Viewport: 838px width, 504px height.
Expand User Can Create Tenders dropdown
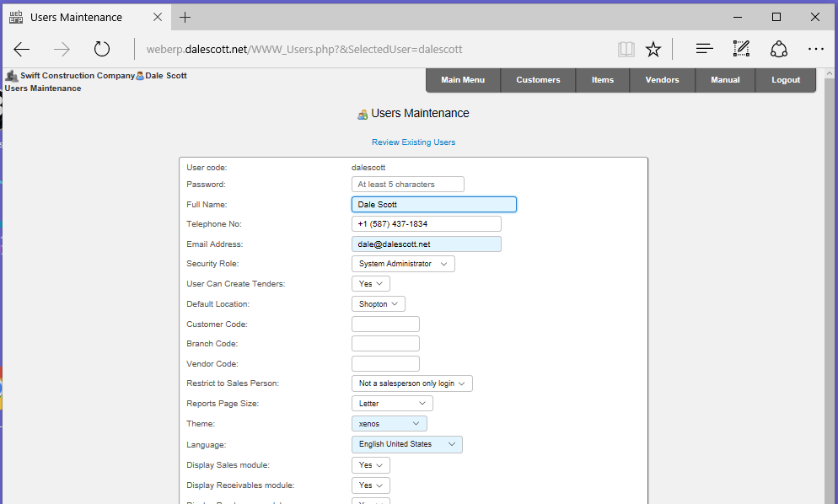pos(371,284)
